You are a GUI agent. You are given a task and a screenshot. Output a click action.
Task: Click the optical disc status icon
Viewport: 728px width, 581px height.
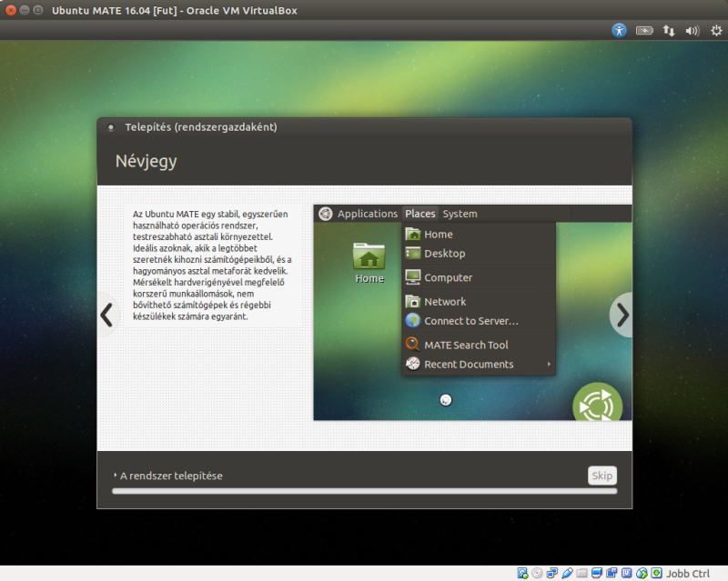[537, 573]
